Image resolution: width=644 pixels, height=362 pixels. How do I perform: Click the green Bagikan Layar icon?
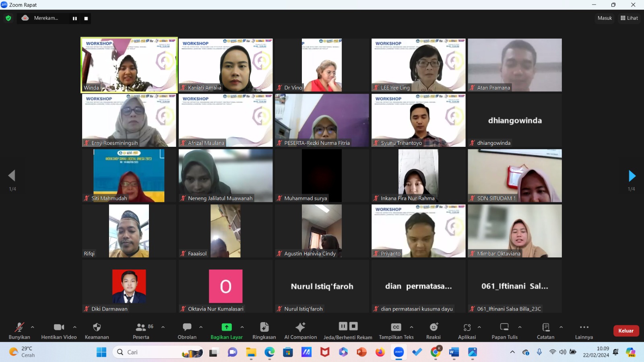point(227,327)
